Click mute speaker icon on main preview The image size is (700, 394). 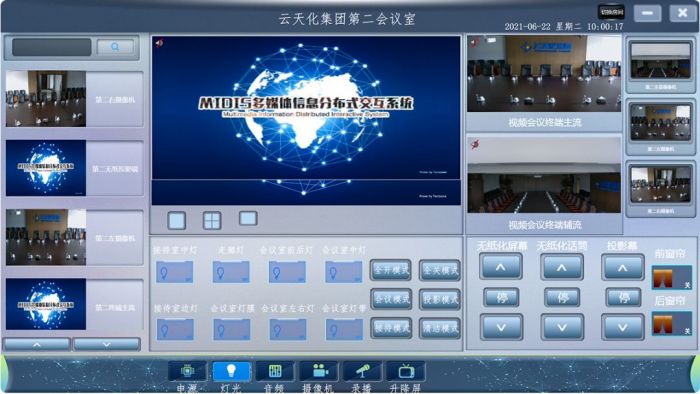(x=159, y=43)
